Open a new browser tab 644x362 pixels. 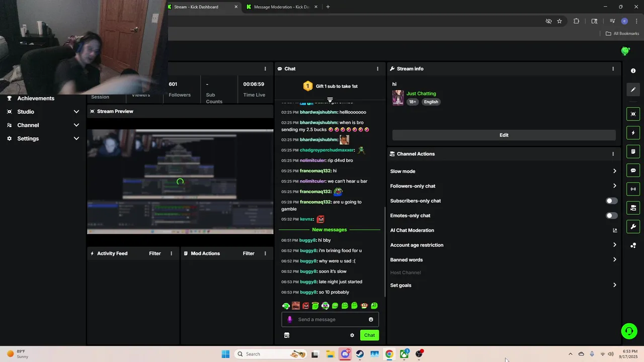click(328, 7)
